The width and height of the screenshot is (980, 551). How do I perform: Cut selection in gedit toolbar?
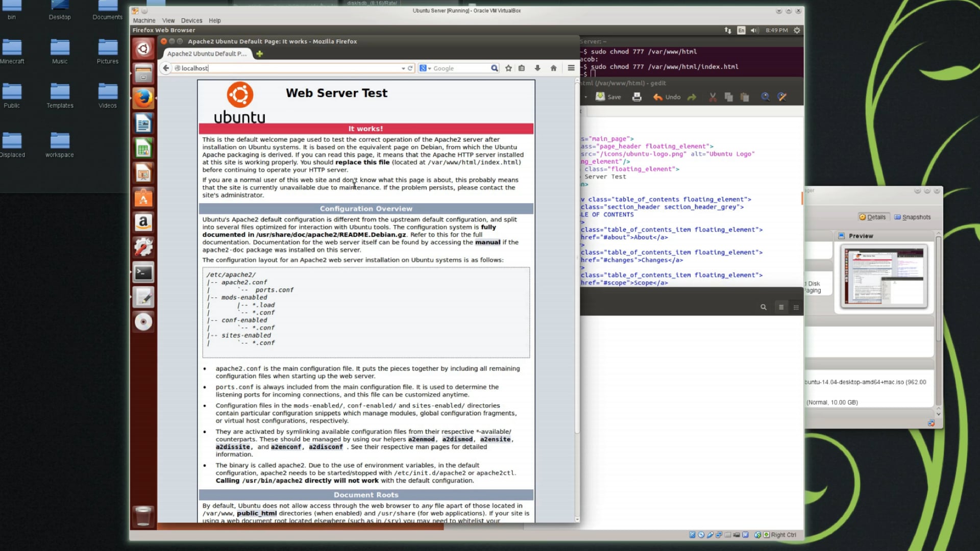713,97
